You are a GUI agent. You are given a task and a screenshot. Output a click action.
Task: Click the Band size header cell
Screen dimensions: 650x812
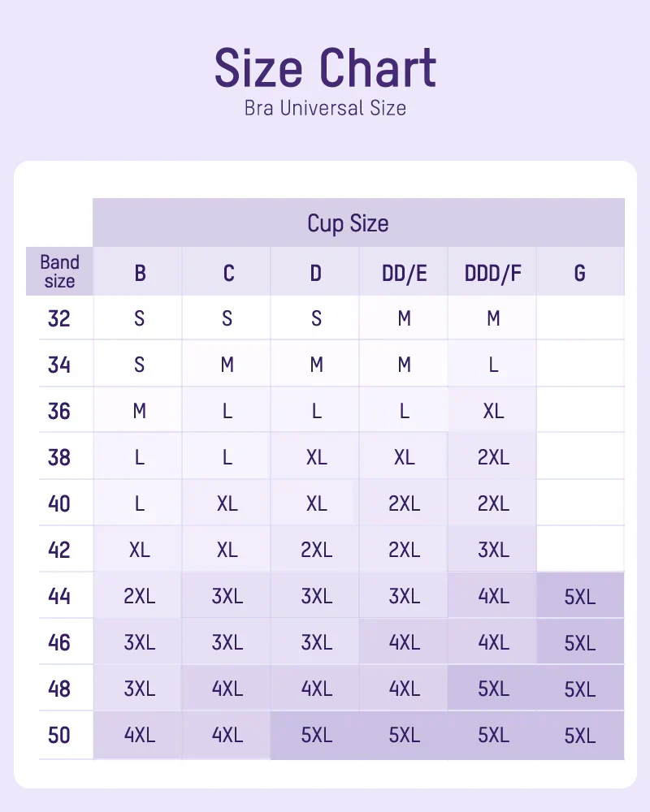59,272
